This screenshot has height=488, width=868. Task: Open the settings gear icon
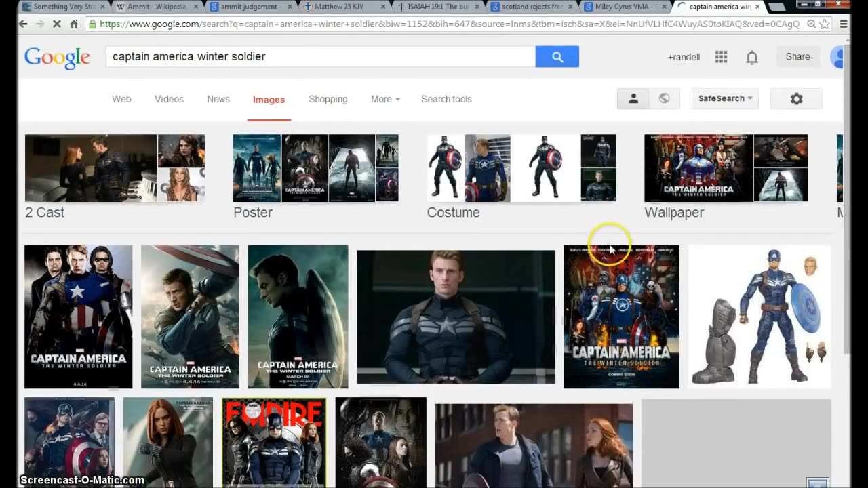tap(797, 99)
